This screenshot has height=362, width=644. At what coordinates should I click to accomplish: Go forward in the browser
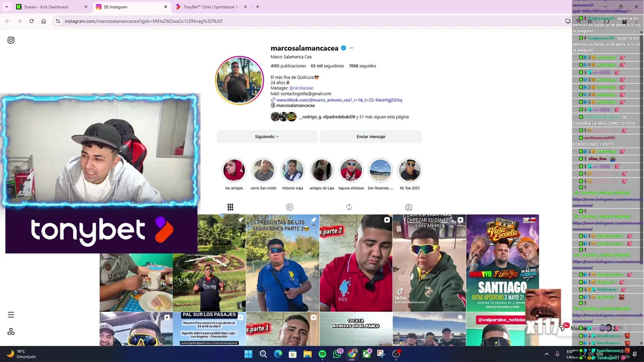(x=20, y=21)
